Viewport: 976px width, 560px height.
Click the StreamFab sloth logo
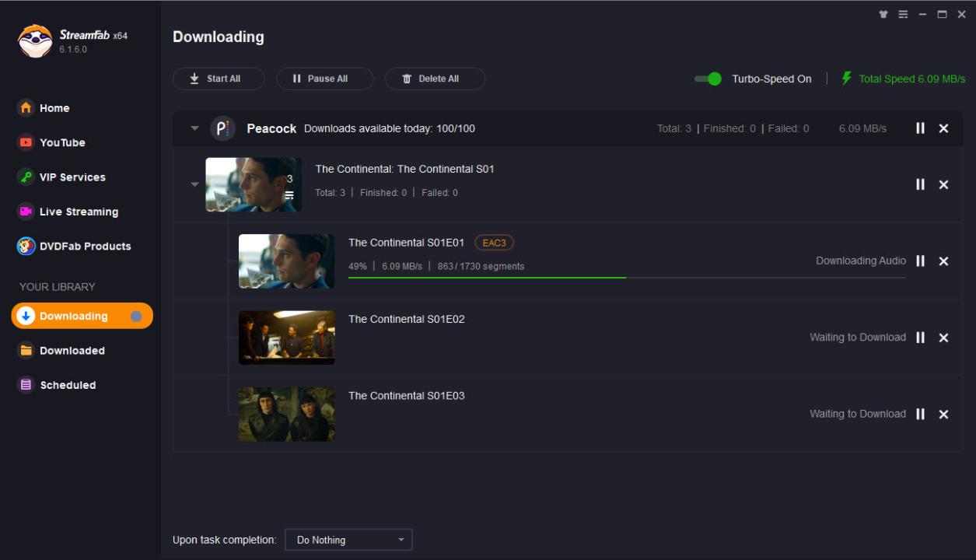[35, 41]
